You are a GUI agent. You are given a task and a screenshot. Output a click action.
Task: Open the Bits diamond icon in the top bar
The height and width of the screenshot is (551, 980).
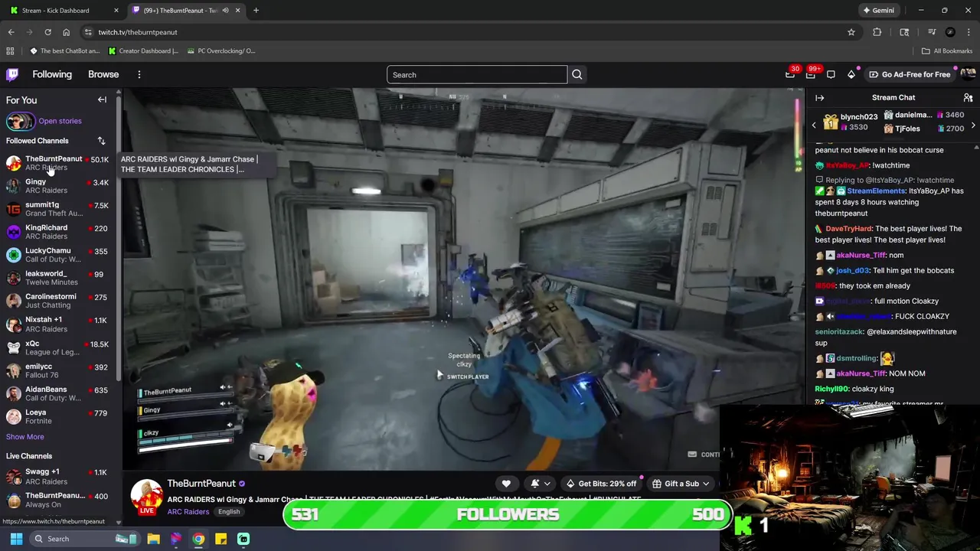(851, 74)
